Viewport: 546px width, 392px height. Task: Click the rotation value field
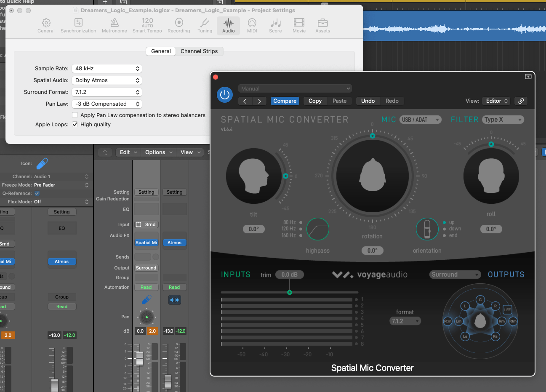click(372, 250)
